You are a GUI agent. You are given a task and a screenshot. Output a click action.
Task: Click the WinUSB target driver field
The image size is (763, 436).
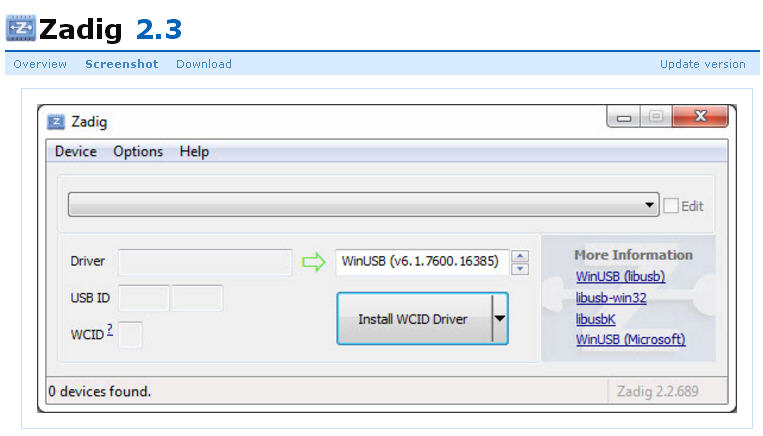(x=422, y=262)
